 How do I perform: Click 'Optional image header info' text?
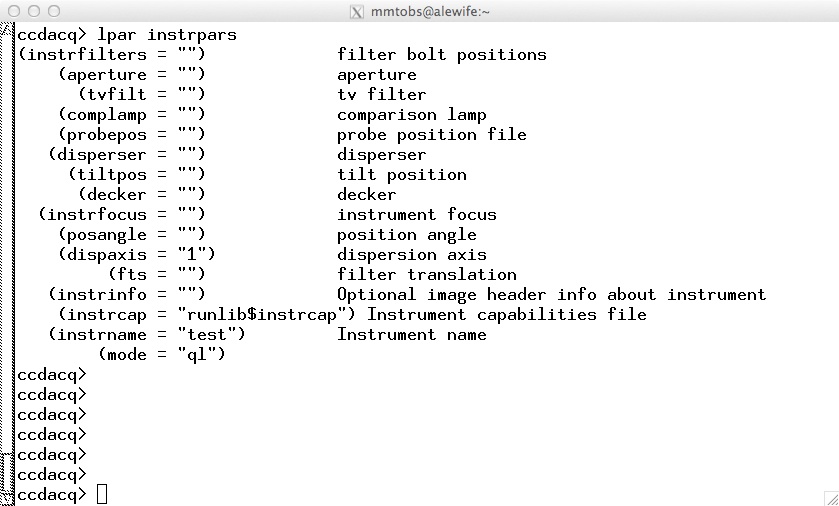[467, 294]
